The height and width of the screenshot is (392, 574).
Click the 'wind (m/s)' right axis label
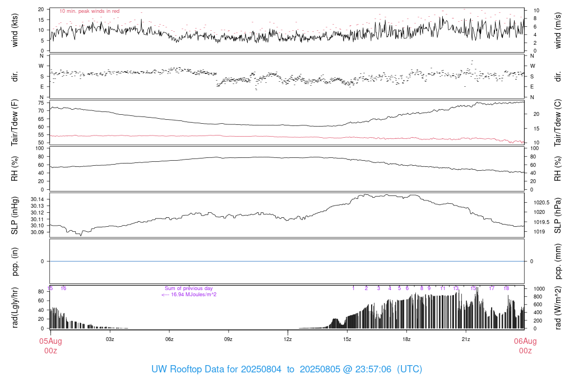(x=559, y=30)
